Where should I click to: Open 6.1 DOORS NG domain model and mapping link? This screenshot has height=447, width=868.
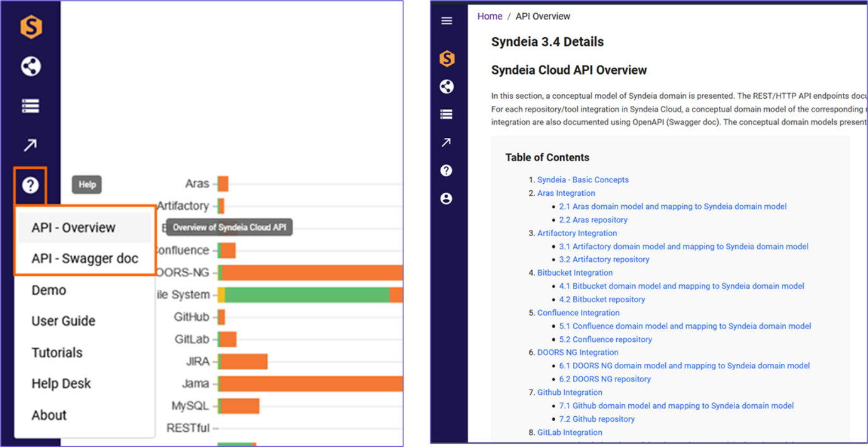tap(684, 366)
